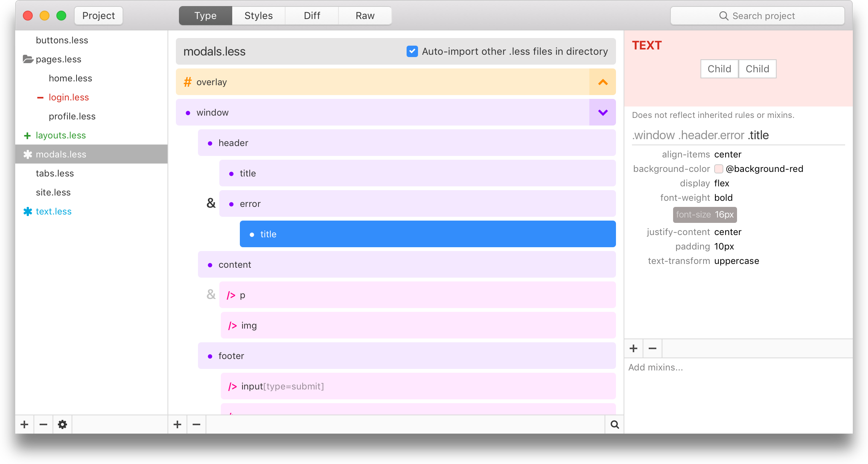Collapse the overlay rule with orange chevron
Image resolution: width=868 pixels, height=464 pixels.
pyautogui.click(x=603, y=82)
